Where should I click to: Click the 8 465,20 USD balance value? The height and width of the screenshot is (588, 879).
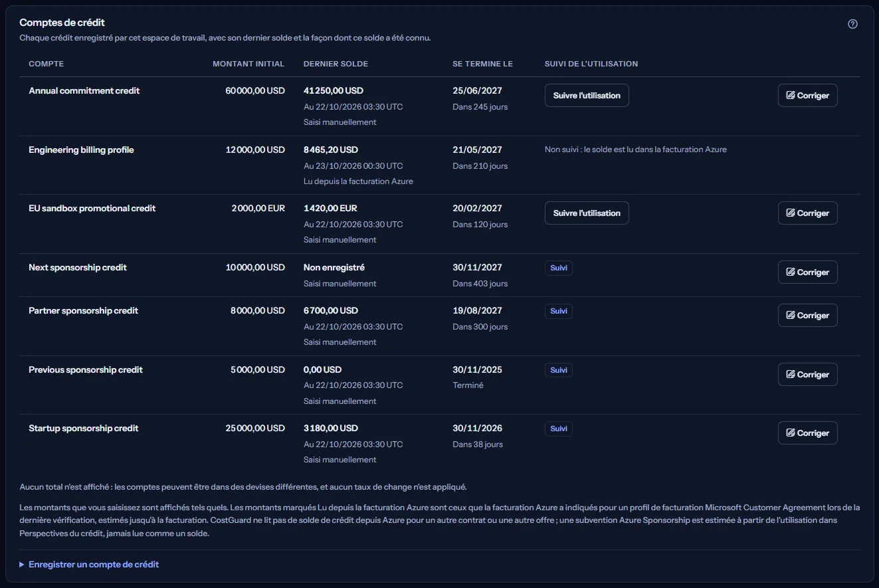(x=331, y=149)
